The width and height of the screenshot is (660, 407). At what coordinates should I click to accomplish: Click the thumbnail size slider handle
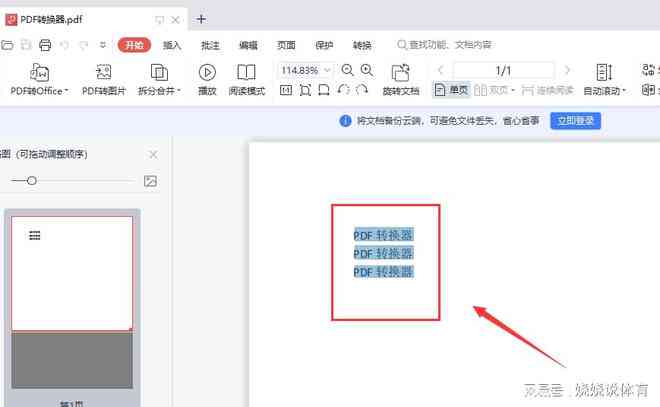point(32,181)
